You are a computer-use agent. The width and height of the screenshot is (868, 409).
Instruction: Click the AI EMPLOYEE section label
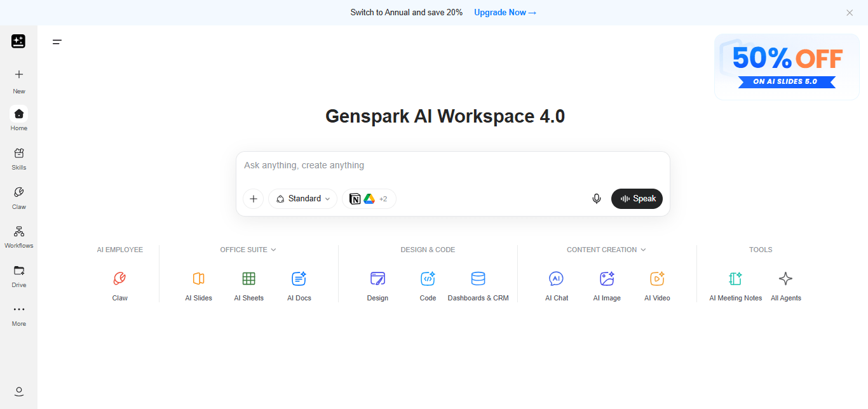pyautogui.click(x=120, y=250)
